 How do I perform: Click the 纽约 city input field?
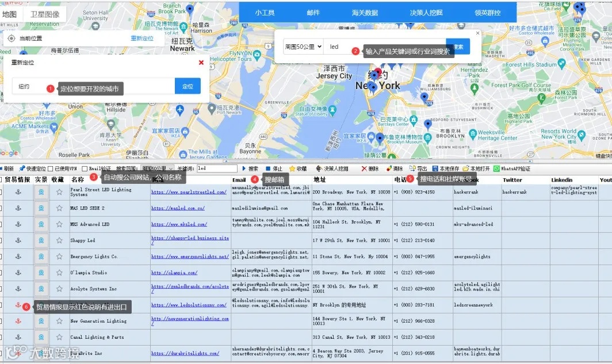[93, 86]
